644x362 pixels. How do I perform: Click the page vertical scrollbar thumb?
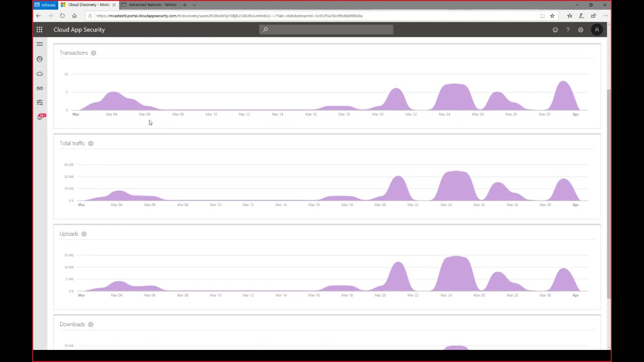click(608, 194)
